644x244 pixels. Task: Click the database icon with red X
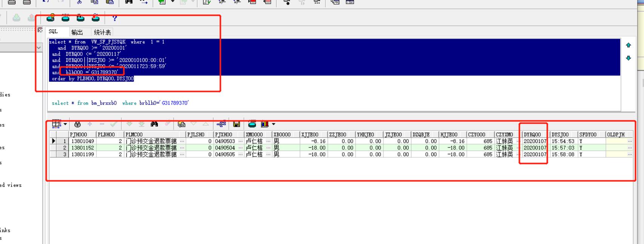[96, 17]
